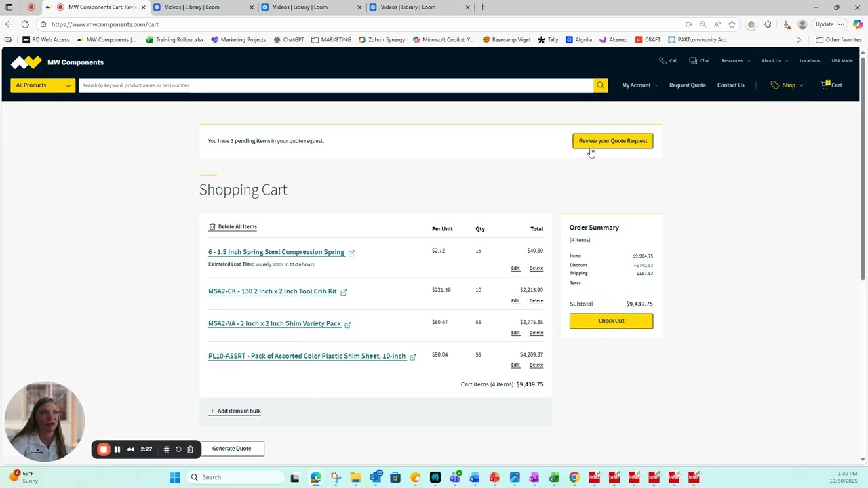Expand My Account menu
Image resolution: width=868 pixels, height=488 pixels.
[x=639, y=85]
